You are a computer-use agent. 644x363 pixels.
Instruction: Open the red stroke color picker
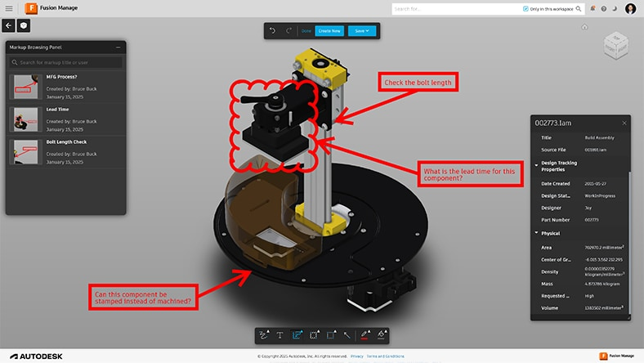click(x=364, y=334)
